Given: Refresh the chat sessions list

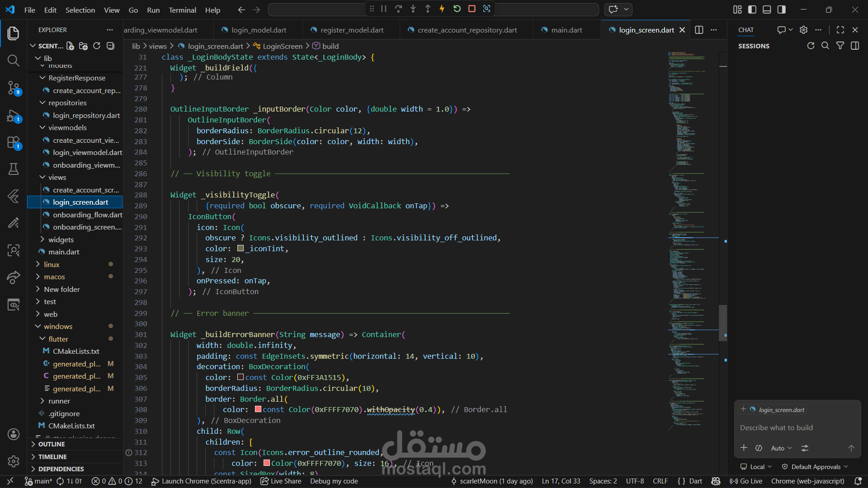Looking at the screenshot, I should pyautogui.click(x=811, y=46).
